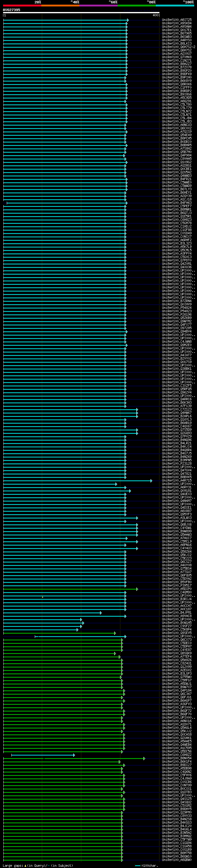Click the cyan ~100% identity legend bar
197x868 pixels.
click(x=175, y=6)
